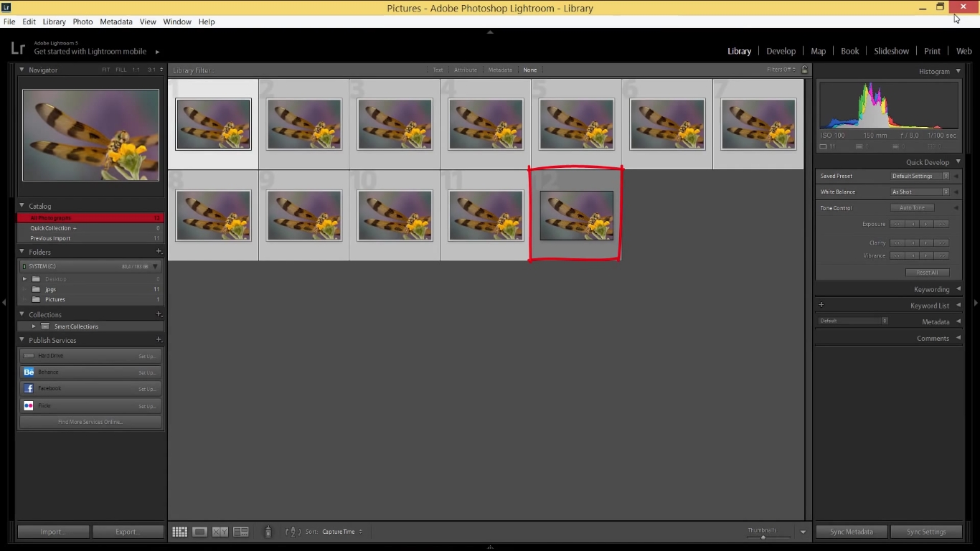Open the Metadata menu in menu bar

[116, 22]
